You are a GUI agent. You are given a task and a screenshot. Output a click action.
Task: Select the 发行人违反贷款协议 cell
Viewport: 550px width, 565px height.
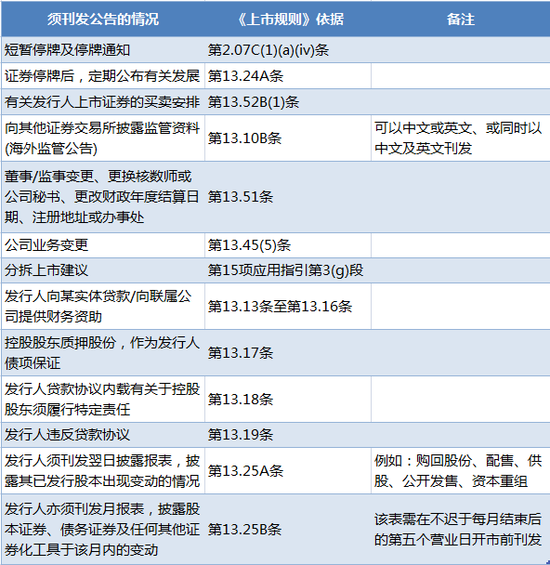click(x=103, y=435)
